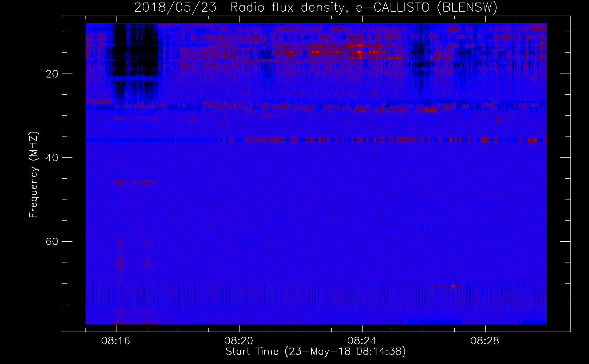This screenshot has height=364, width=589.
Task: Click the plot title '2018/05/23 Radio flux density'
Action: (239, 8)
